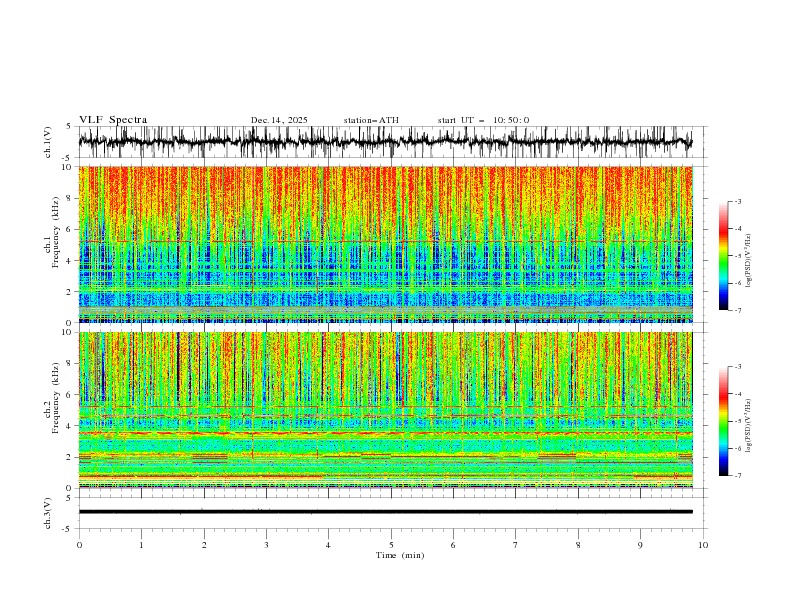Click time axis tick label "8"
Screen dimensions: 792x612
pos(578,545)
